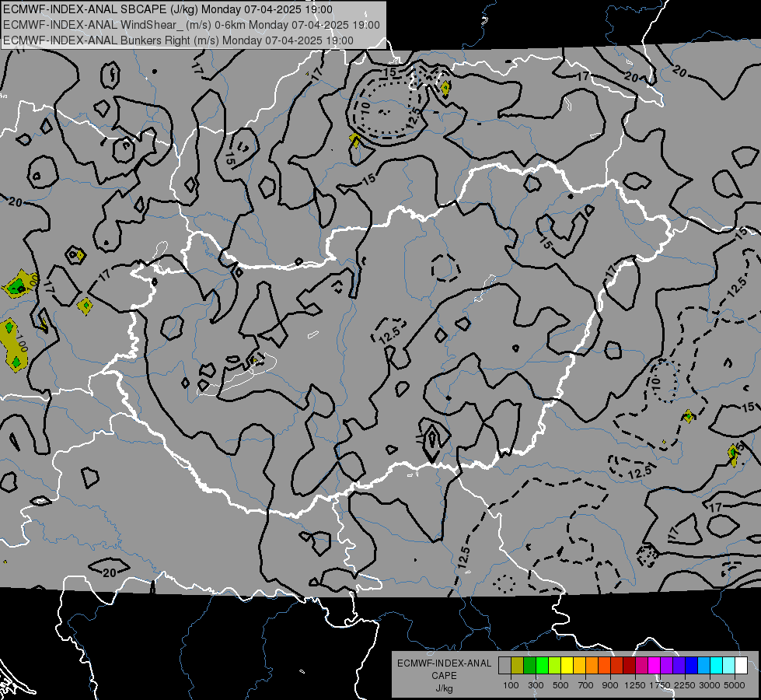Viewport: 761px width, 700px height.
Task: Click the legend tick label 100
Action: pos(511,685)
